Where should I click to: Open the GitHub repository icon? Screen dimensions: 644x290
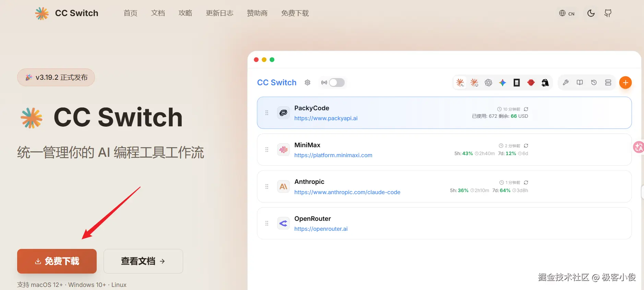[608, 13]
